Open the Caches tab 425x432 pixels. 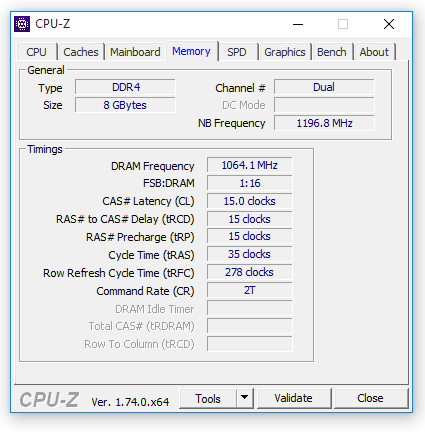[x=81, y=52]
